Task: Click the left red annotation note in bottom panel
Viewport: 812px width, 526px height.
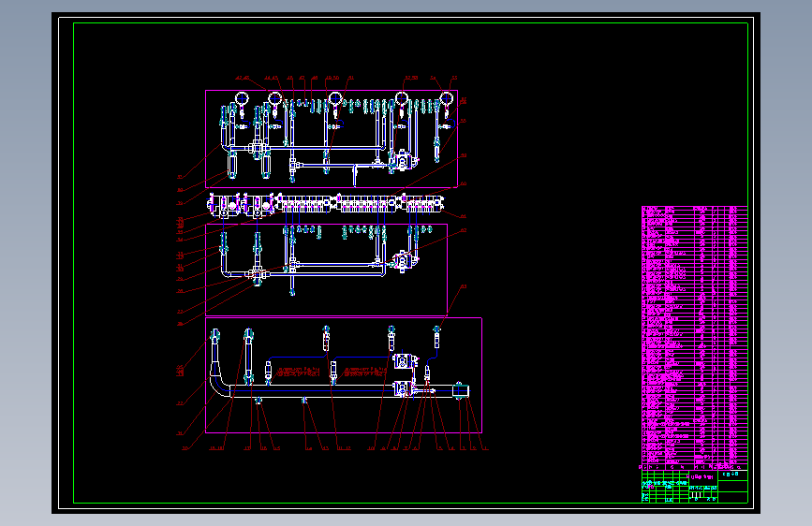Action: pos(300,372)
